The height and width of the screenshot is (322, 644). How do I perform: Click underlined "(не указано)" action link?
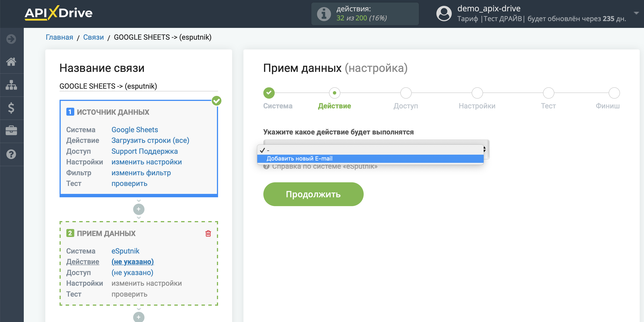point(132,262)
